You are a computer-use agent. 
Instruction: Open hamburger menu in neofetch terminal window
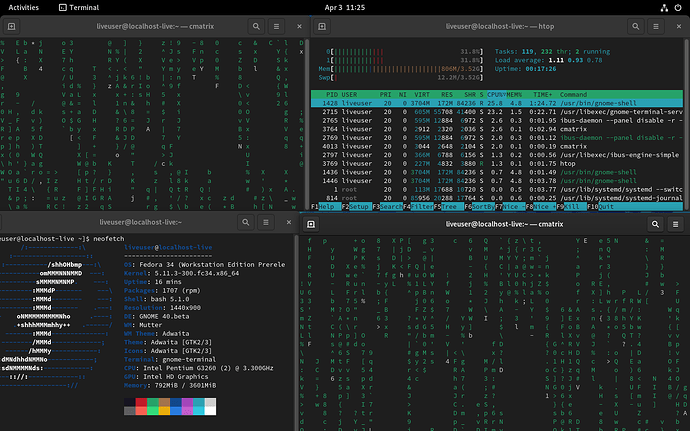click(266, 222)
